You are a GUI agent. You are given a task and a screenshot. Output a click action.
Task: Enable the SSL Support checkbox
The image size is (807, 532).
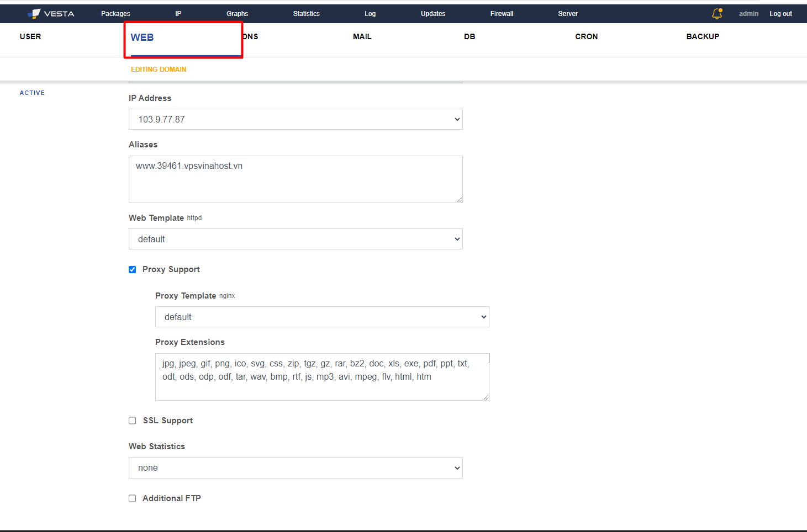(133, 421)
